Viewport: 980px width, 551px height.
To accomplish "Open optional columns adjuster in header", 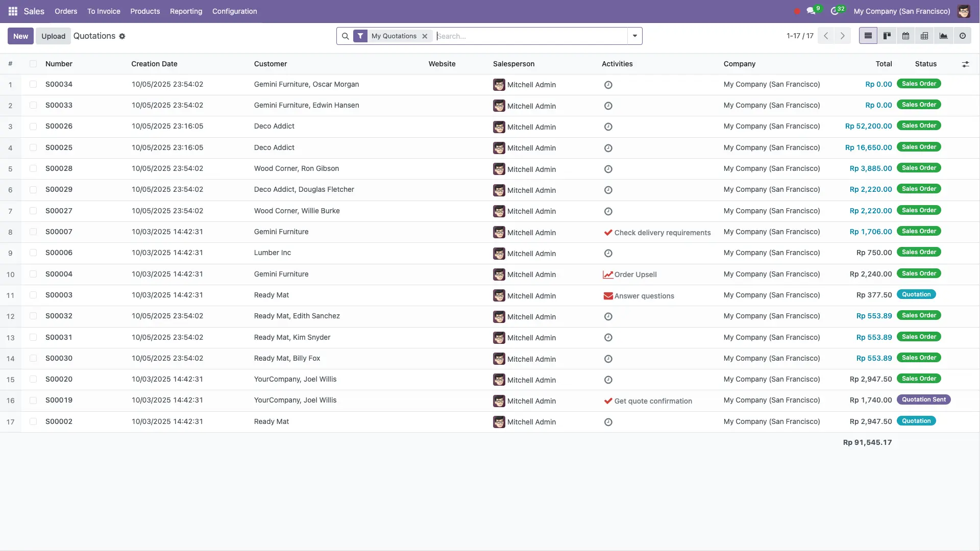I will (965, 64).
